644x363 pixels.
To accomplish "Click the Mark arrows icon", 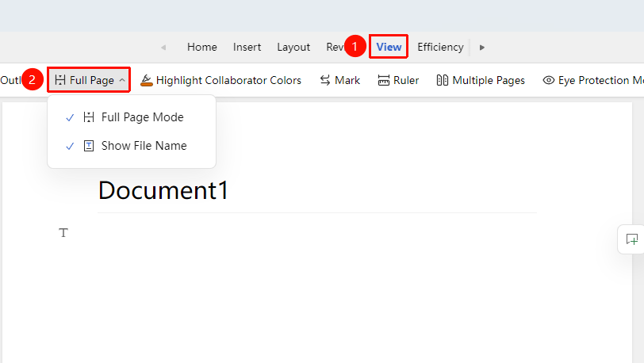I will click(x=325, y=80).
